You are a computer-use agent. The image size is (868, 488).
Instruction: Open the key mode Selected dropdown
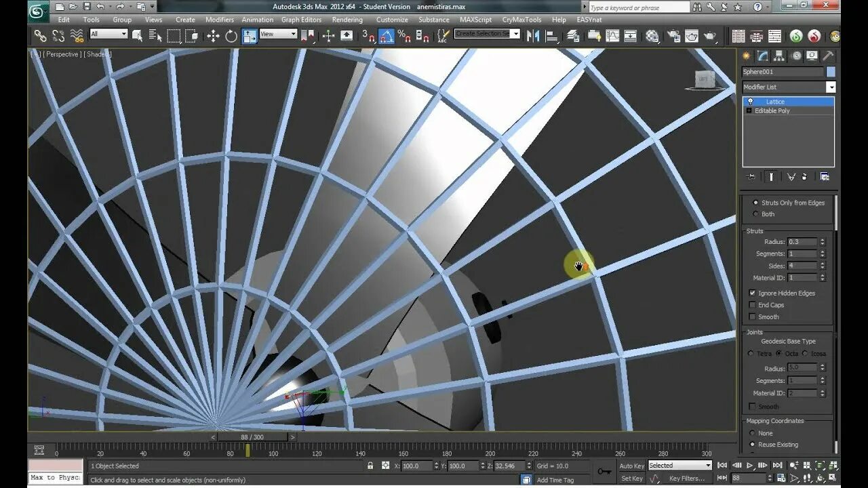[x=680, y=466]
